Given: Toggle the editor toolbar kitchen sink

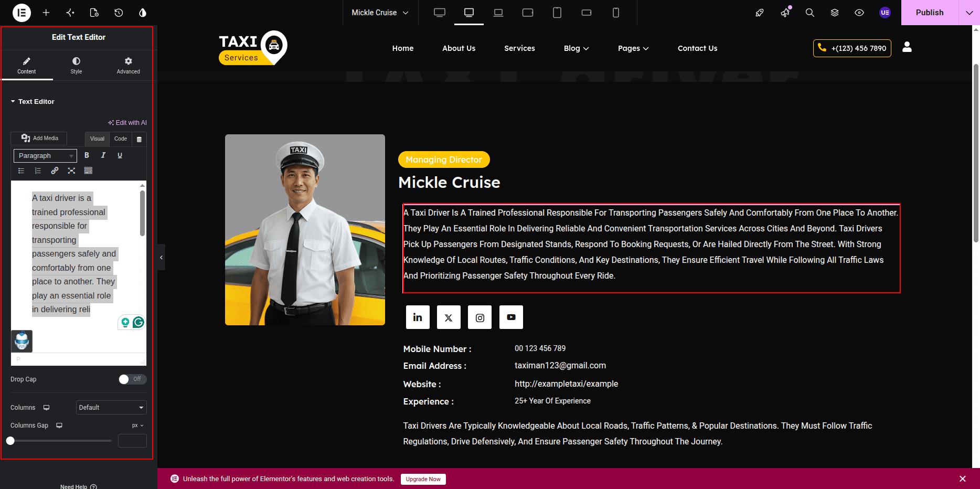Looking at the screenshot, I should [x=88, y=171].
